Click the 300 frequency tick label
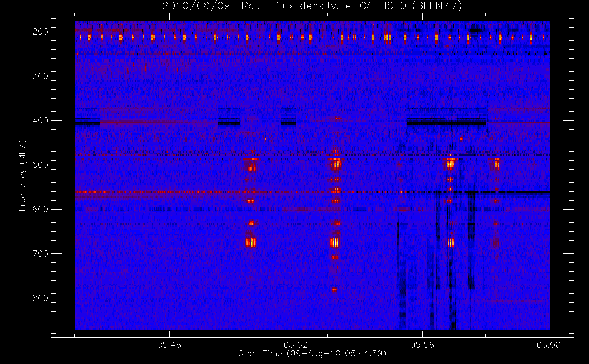 pos(40,76)
